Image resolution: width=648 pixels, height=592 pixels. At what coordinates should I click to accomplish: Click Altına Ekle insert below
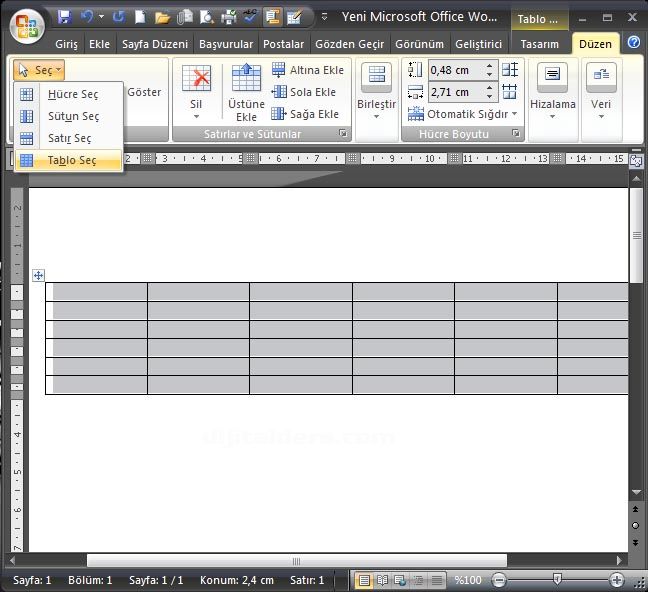[x=308, y=70]
